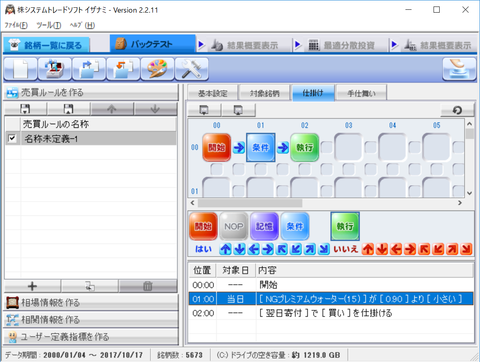Click the orange right arrow for いいえ

point(410,249)
